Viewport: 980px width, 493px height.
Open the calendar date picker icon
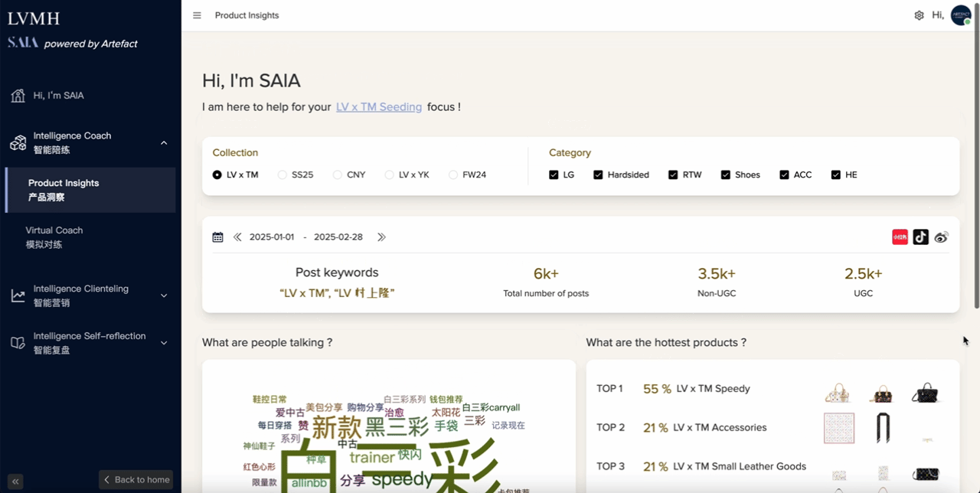tap(217, 237)
